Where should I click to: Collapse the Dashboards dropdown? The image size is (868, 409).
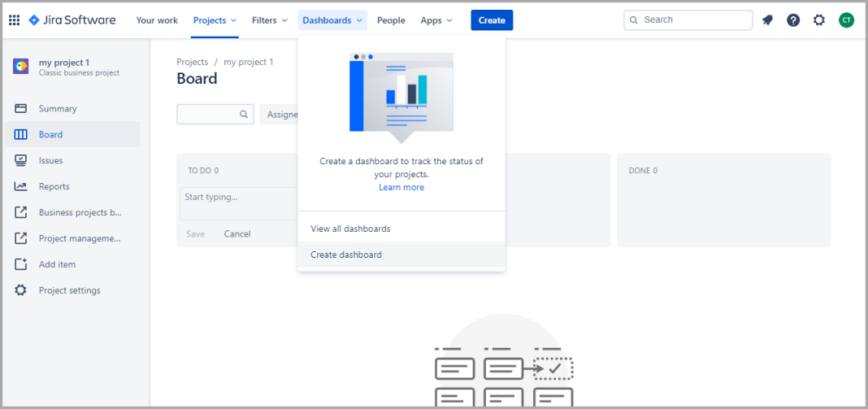(332, 20)
